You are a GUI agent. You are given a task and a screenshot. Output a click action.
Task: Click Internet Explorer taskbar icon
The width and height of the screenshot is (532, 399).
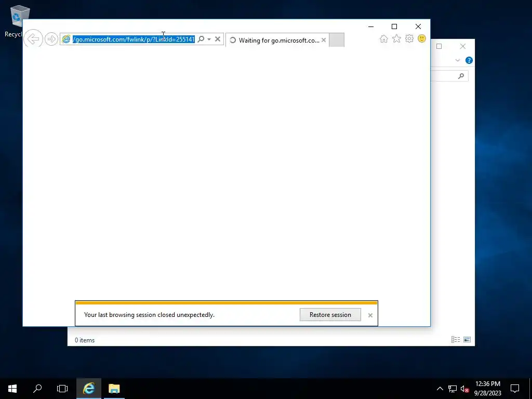pos(88,389)
